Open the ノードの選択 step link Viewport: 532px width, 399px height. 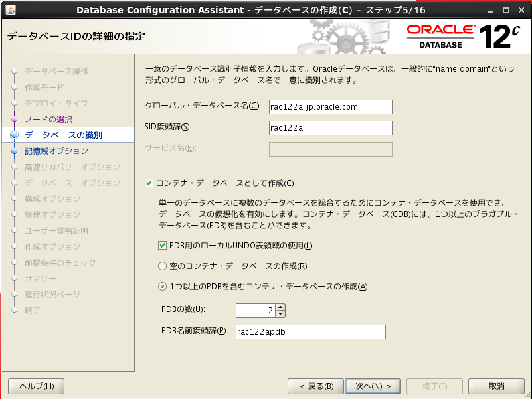click(x=48, y=120)
